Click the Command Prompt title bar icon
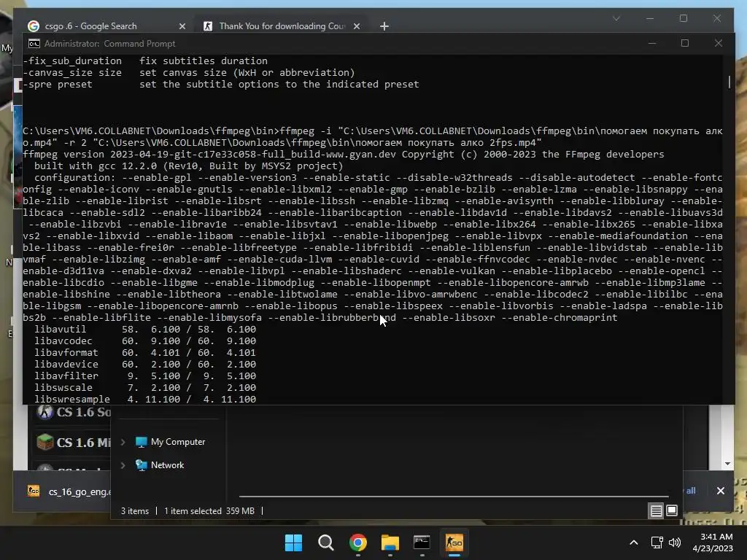This screenshot has width=747, height=560. (34, 44)
